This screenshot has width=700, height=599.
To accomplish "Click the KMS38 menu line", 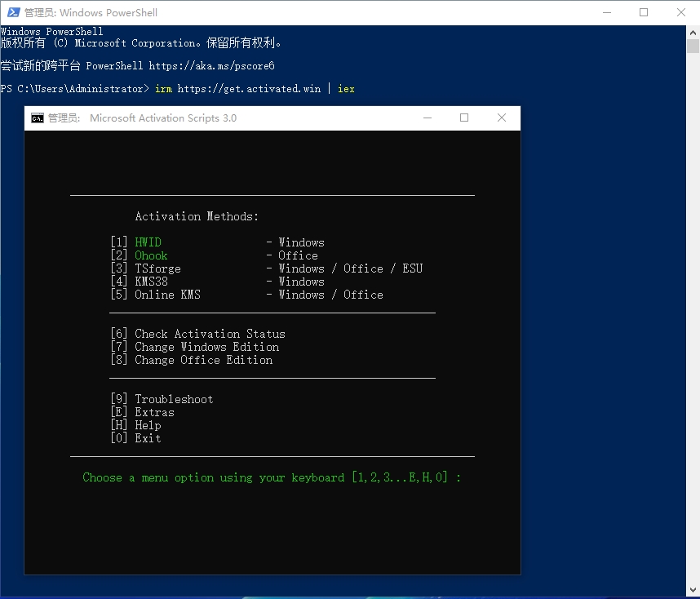I will pyautogui.click(x=217, y=282).
